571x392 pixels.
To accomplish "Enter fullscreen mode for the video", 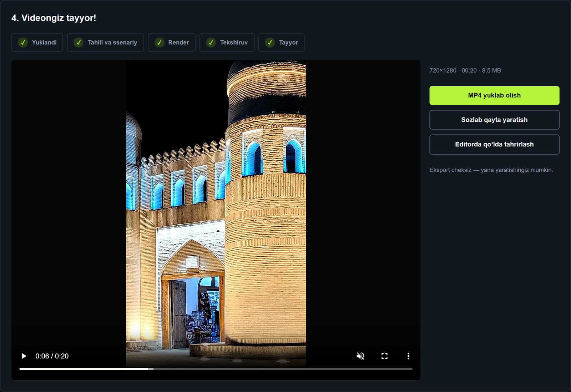I will 384,356.
